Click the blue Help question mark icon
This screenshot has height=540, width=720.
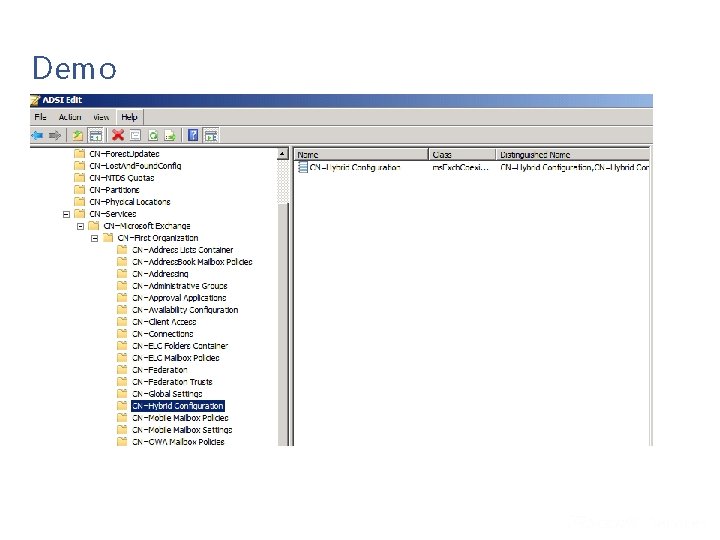pos(193,135)
